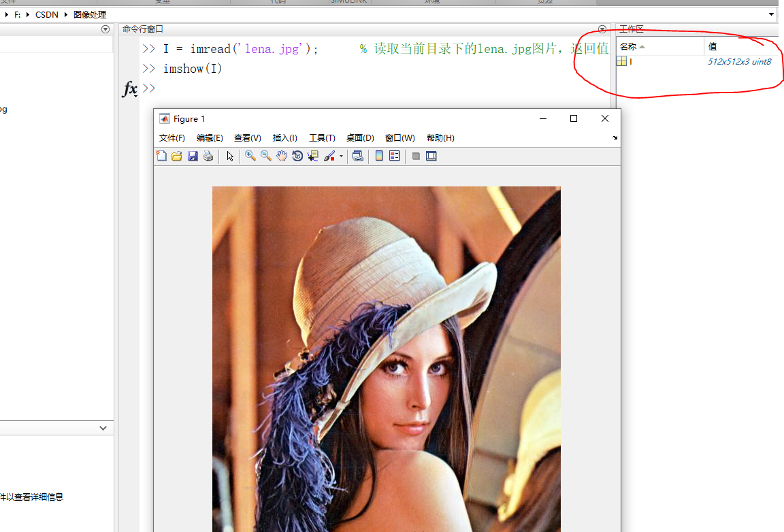
Task: Save the figure with the disk icon
Action: click(x=193, y=156)
